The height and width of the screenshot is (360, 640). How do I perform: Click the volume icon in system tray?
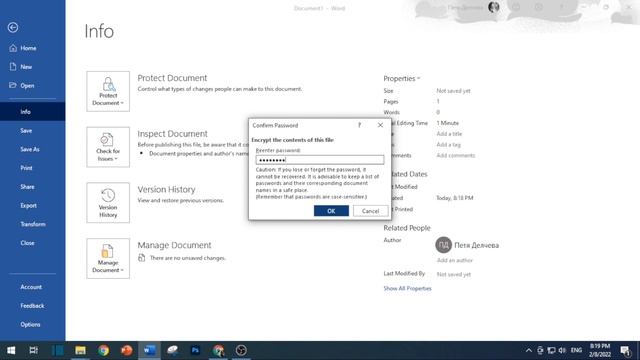tap(562, 351)
